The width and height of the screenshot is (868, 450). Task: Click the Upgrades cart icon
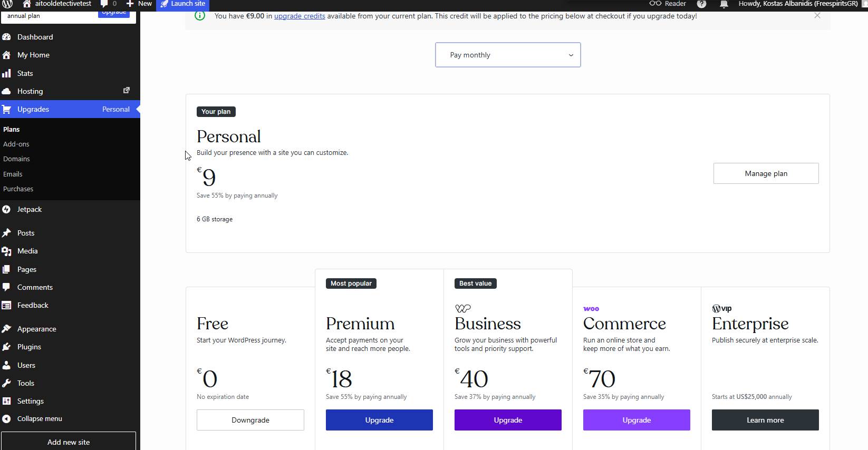(x=6, y=109)
